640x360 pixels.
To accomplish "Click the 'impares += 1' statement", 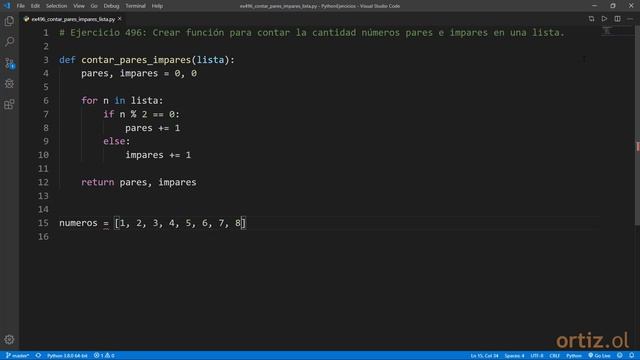I will click(158, 155).
